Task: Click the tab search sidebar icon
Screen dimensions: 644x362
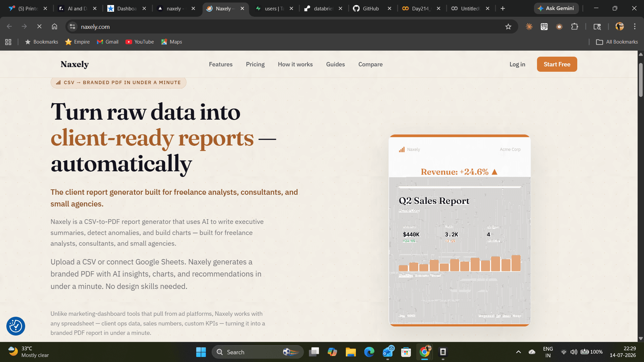Action: pyautogui.click(x=597, y=26)
